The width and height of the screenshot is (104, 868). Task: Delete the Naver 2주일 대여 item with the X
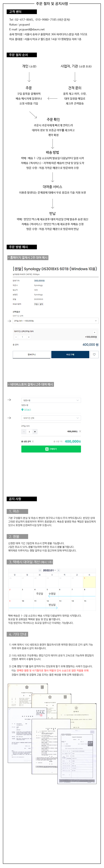[80, 431]
